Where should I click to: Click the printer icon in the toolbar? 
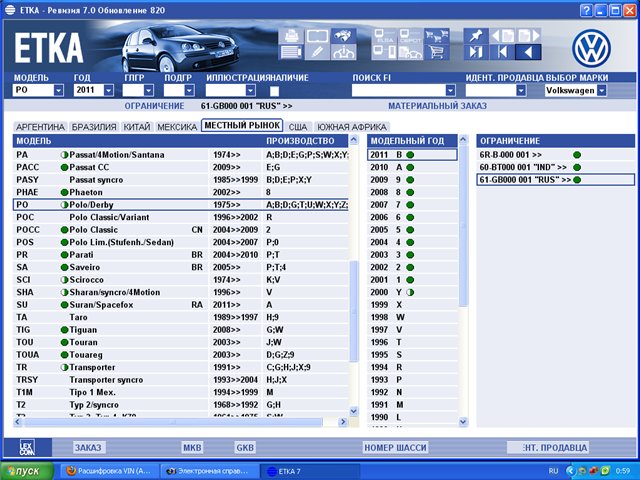(x=292, y=34)
